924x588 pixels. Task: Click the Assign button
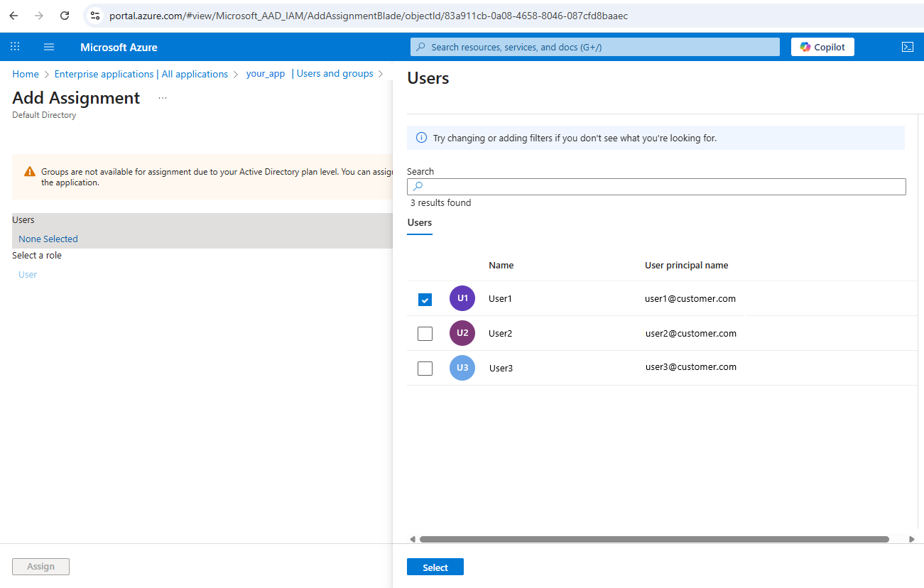pyautogui.click(x=40, y=566)
